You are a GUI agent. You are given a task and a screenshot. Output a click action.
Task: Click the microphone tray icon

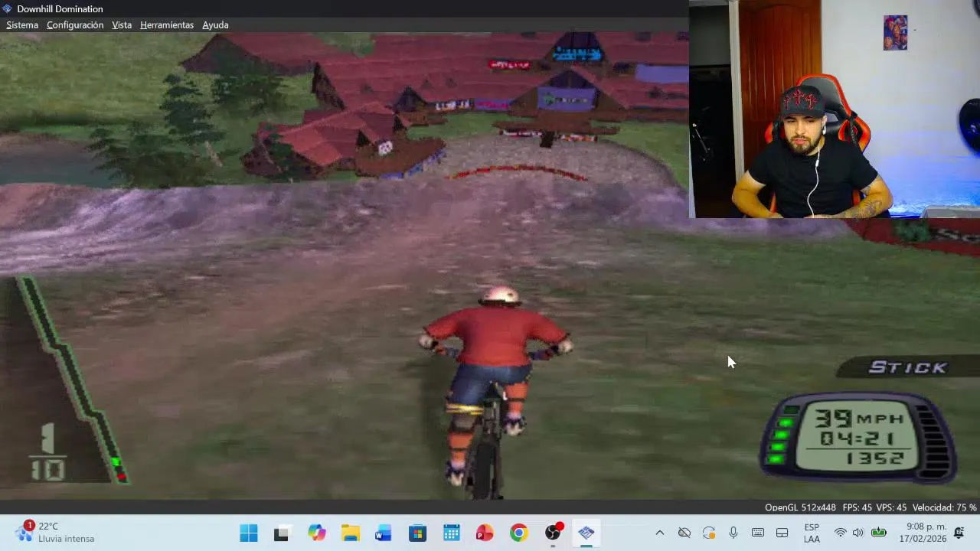click(x=733, y=533)
